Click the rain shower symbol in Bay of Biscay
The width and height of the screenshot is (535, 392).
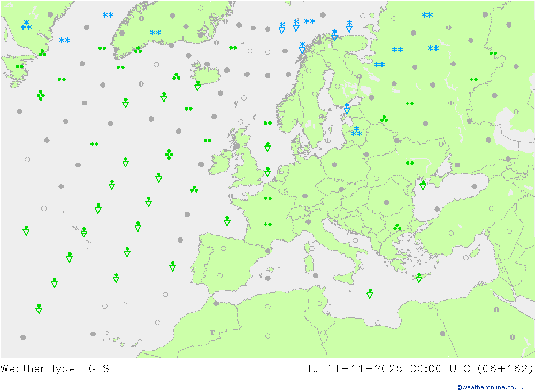tap(227, 221)
